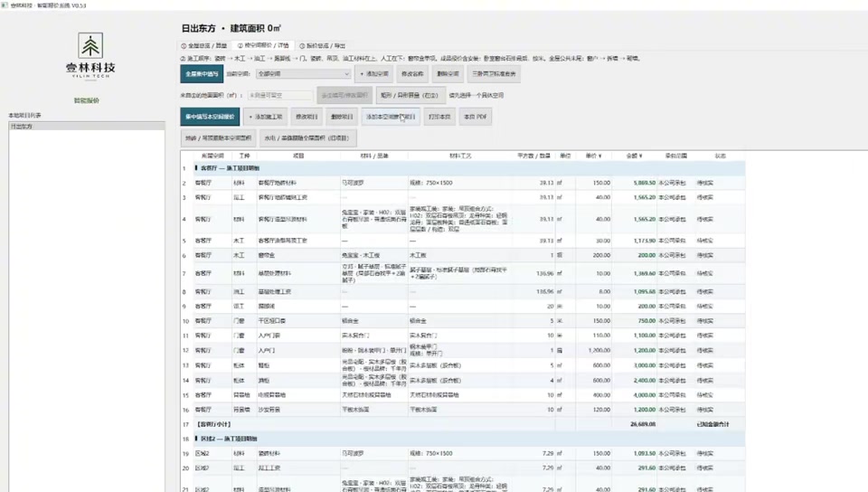Click the 工种 column header
The height and width of the screenshot is (492, 868).
pyautogui.click(x=244, y=156)
